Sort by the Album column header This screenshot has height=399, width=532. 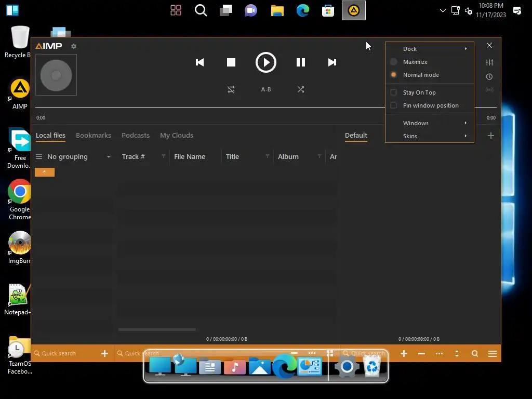288,157
